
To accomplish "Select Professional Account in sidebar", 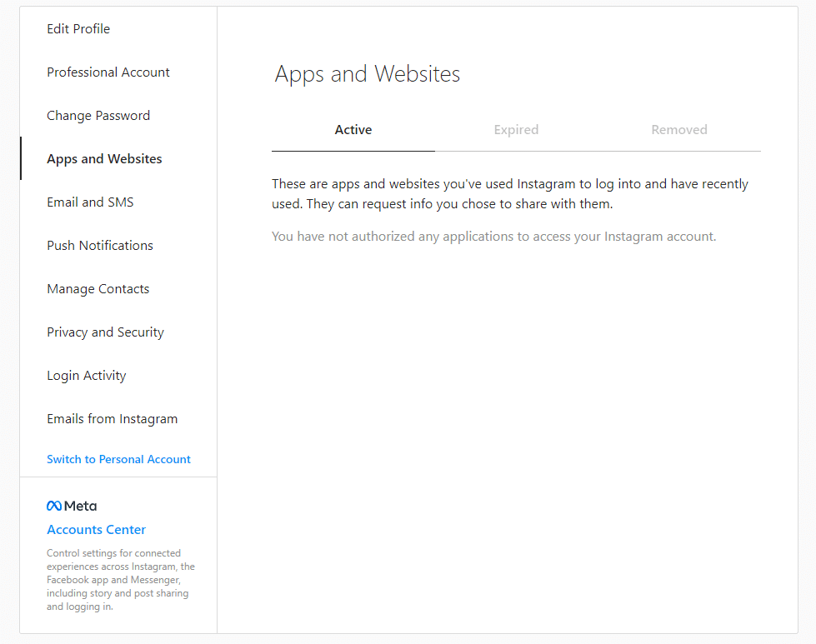I will click(x=108, y=72).
